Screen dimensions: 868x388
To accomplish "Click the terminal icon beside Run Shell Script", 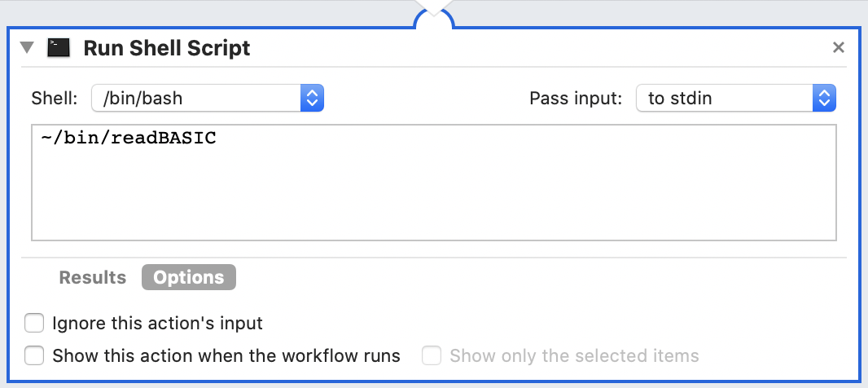I will coord(58,48).
